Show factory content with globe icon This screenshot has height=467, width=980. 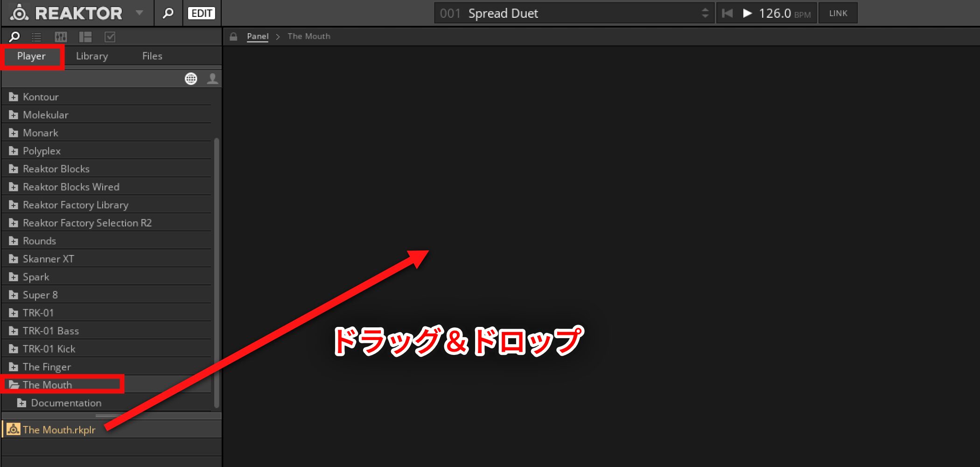point(191,78)
